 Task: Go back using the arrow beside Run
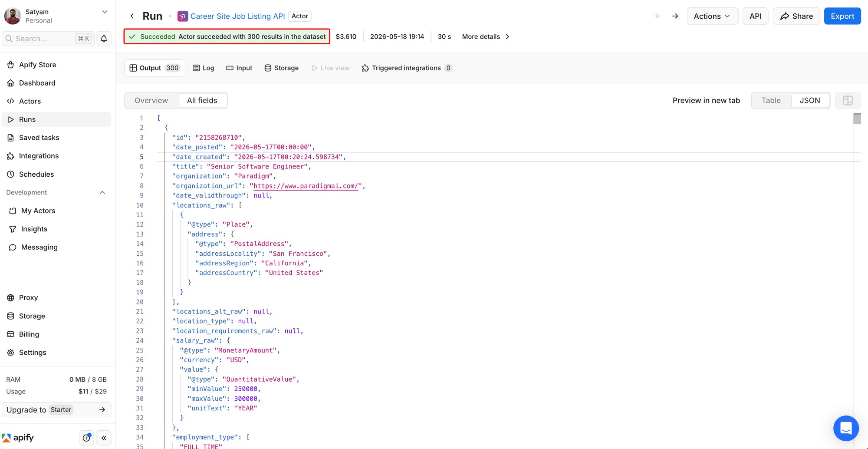coord(132,16)
